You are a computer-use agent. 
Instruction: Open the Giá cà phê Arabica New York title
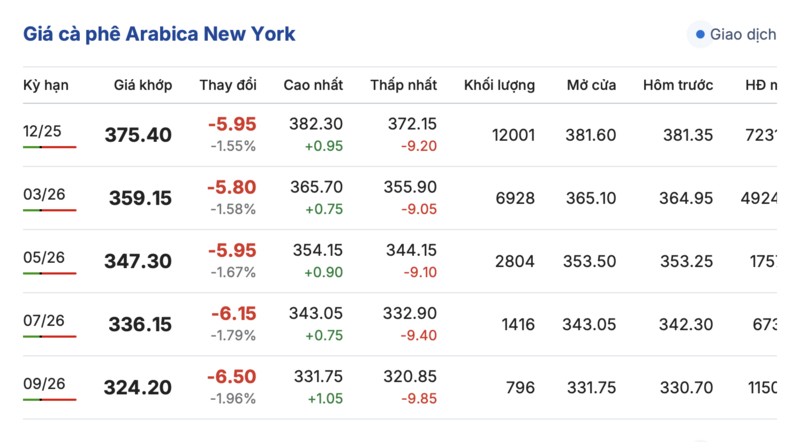coord(159,35)
